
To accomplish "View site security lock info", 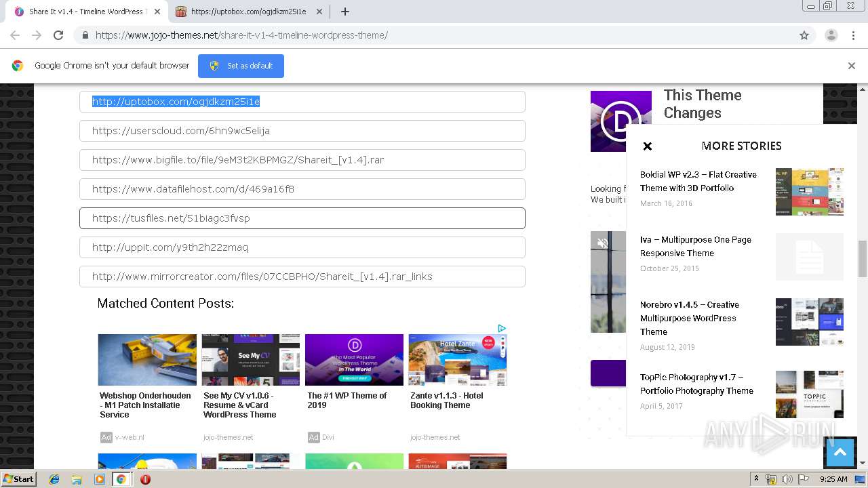I will pyautogui.click(x=85, y=35).
